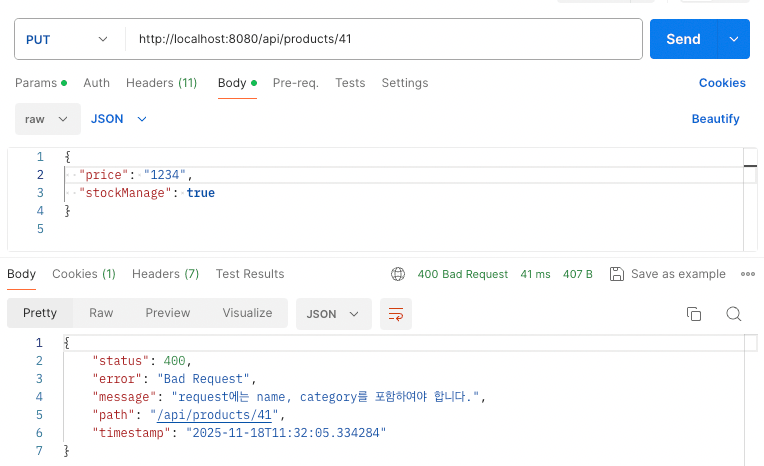Expand the Send button arrow options
The image size is (764, 466).
point(733,39)
